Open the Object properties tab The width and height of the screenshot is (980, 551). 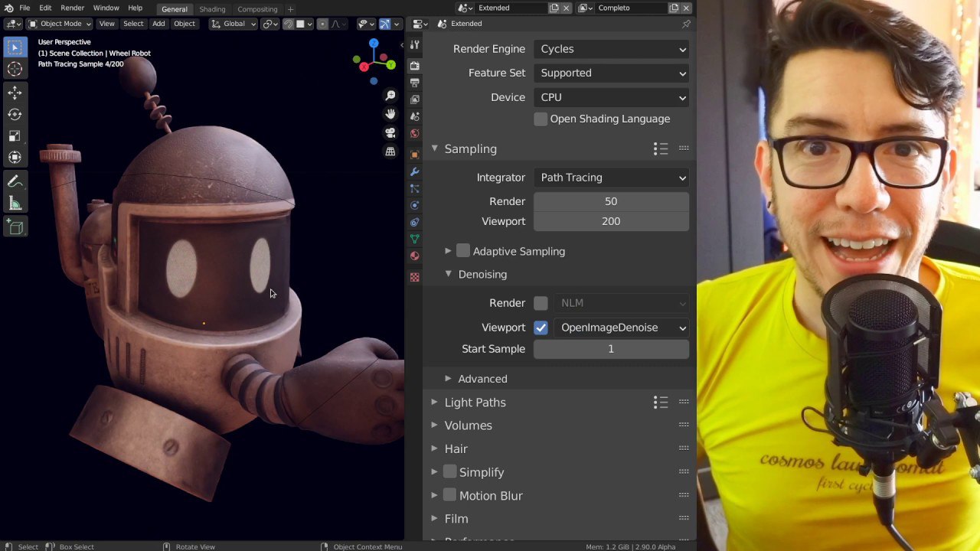pyautogui.click(x=414, y=155)
